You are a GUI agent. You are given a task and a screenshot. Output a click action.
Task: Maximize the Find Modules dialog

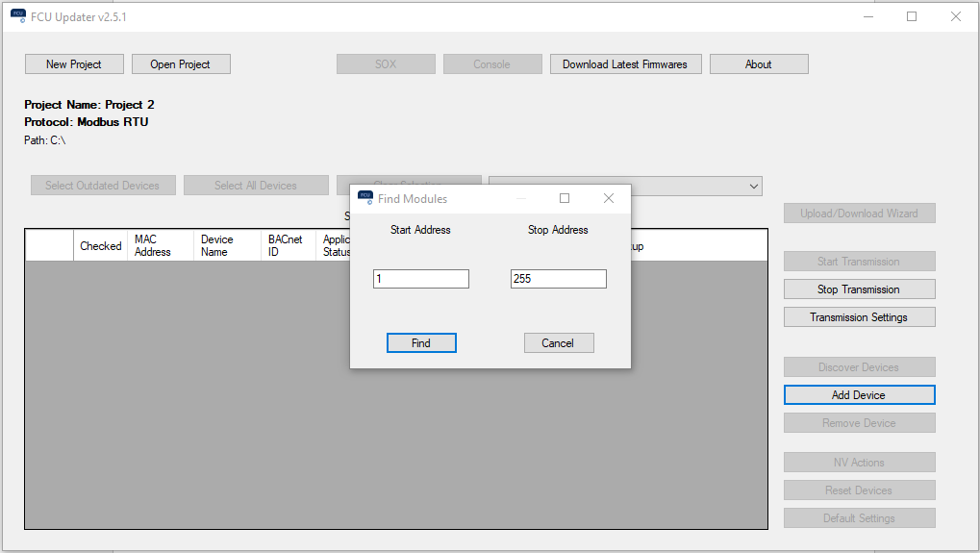[x=565, y=198]
